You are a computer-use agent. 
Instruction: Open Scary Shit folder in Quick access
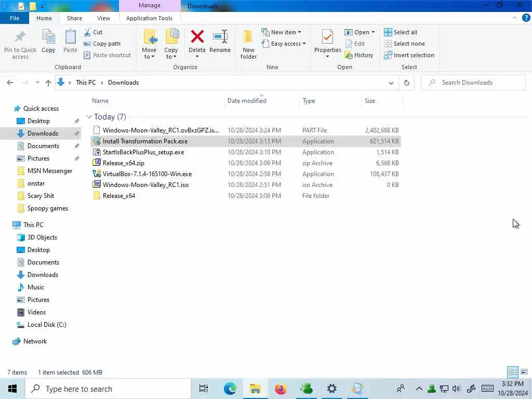tap(41, 196)
